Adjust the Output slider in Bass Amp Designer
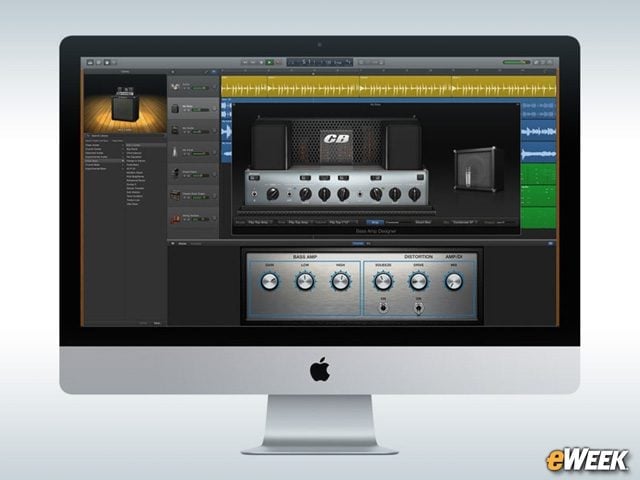 click(x=505, y=222)
